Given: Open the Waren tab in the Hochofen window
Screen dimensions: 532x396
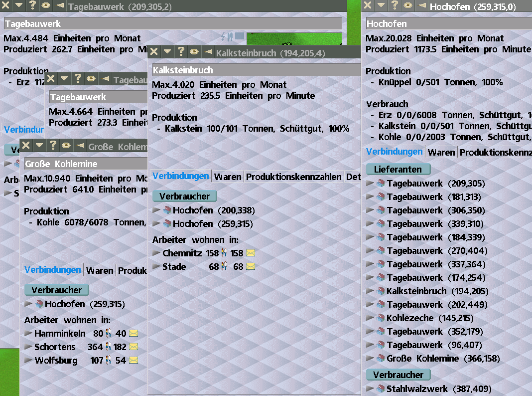Looking at the screenshot, I should (x=441, y=152).
